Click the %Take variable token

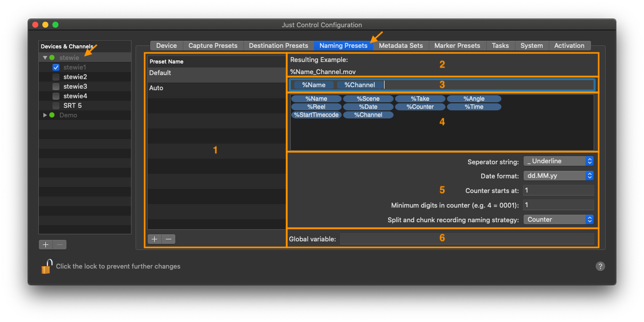[x=420, y=99]
